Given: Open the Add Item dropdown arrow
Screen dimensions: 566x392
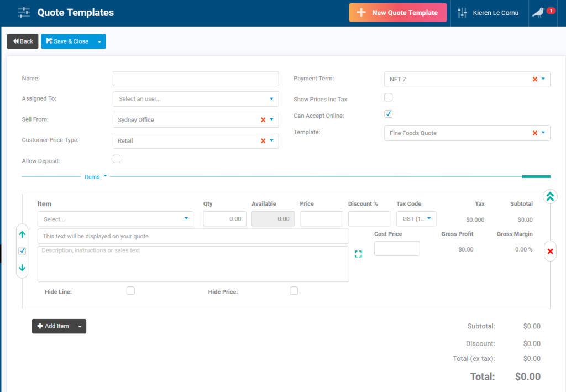Looking at the screenshot, I should tap(80, 326).
